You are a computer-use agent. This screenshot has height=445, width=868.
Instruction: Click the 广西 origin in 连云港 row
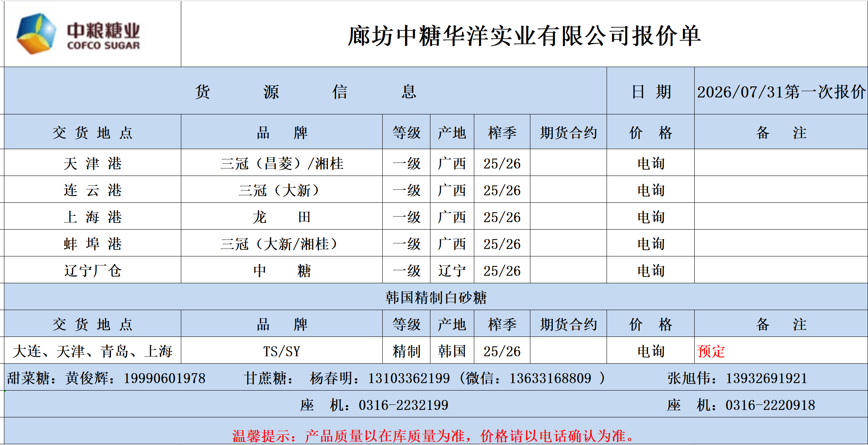click(452, 189)
